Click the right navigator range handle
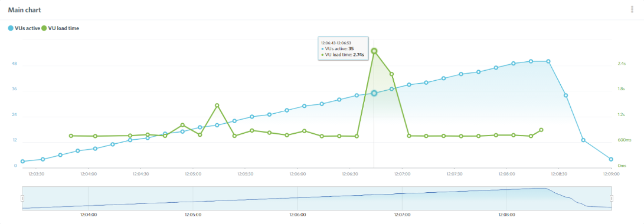 pyautogui.click(x=612, y=199)
